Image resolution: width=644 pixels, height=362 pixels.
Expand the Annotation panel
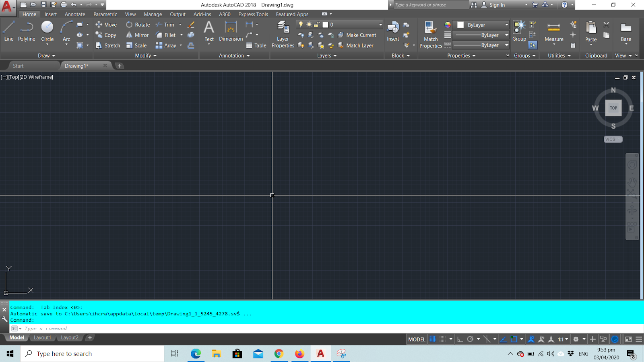(234, 56)
